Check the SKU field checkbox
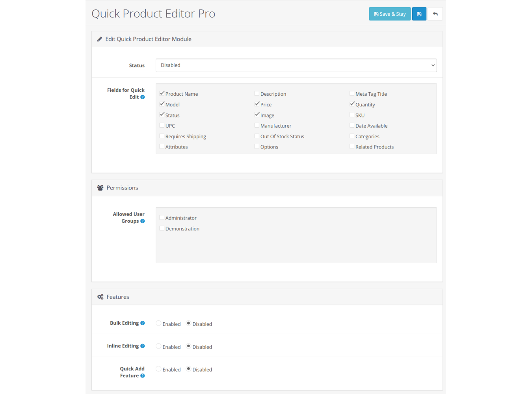This screenshot has width=532, height=394. click(352, 115)
